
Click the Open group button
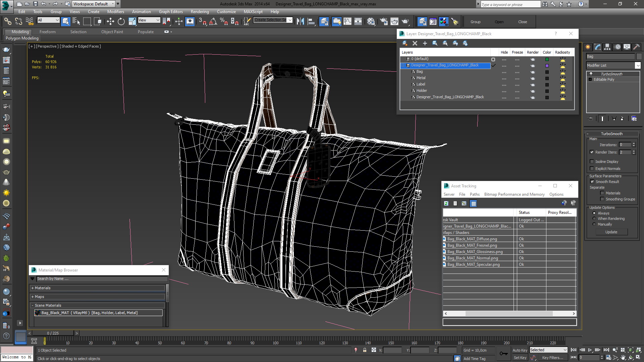click(499, 22)
